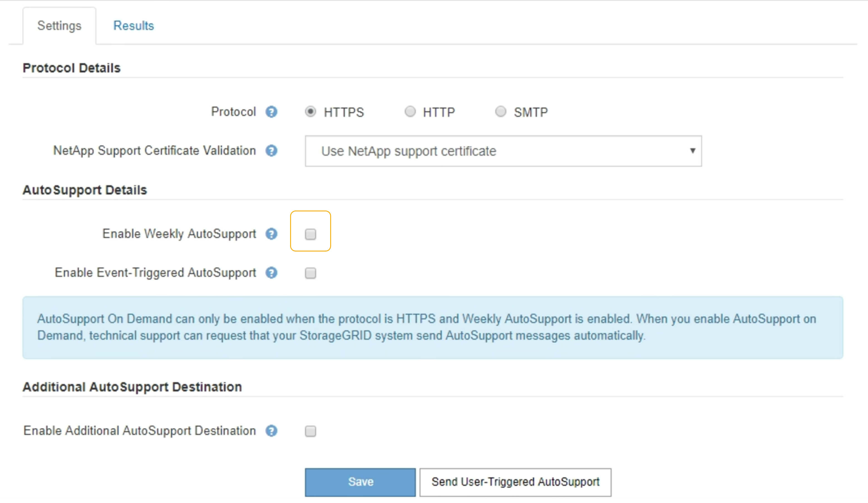Click the Protocol Details section heading
Viewport: 868px width, 503px height.
pos(72,68)
